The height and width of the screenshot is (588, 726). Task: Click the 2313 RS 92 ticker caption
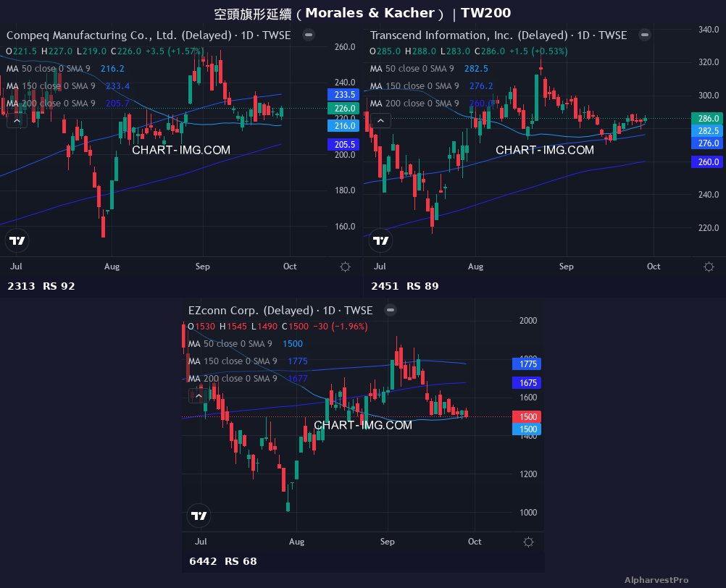(41, 286)
